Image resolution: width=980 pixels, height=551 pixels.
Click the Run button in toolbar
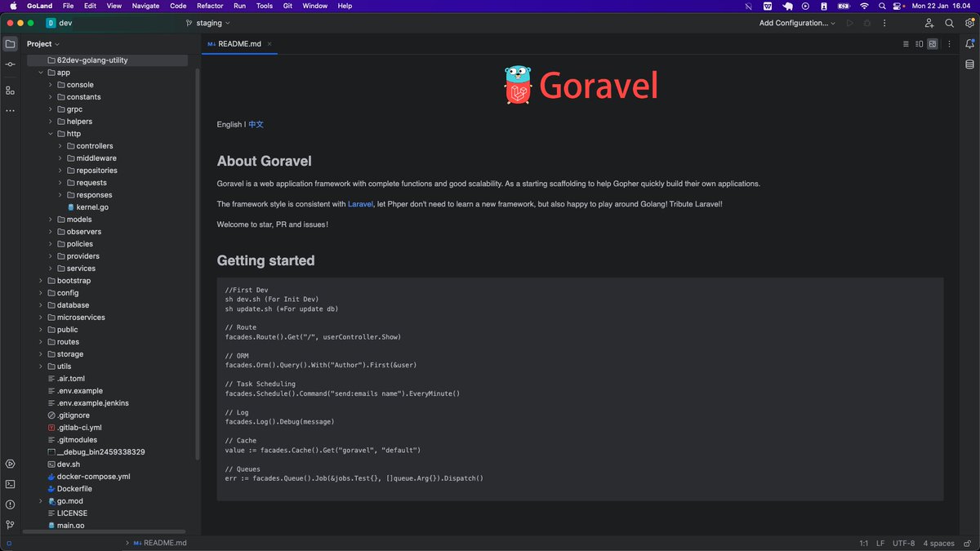pyautogui.click(x=850, y=23)
